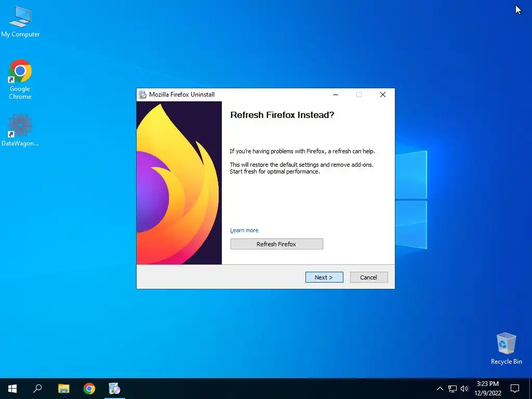Open network status tray icon

pos(453,389)
